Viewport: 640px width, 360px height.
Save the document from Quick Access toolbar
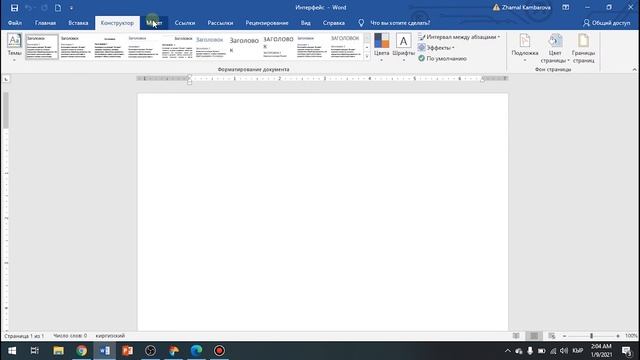pos(14,8)
